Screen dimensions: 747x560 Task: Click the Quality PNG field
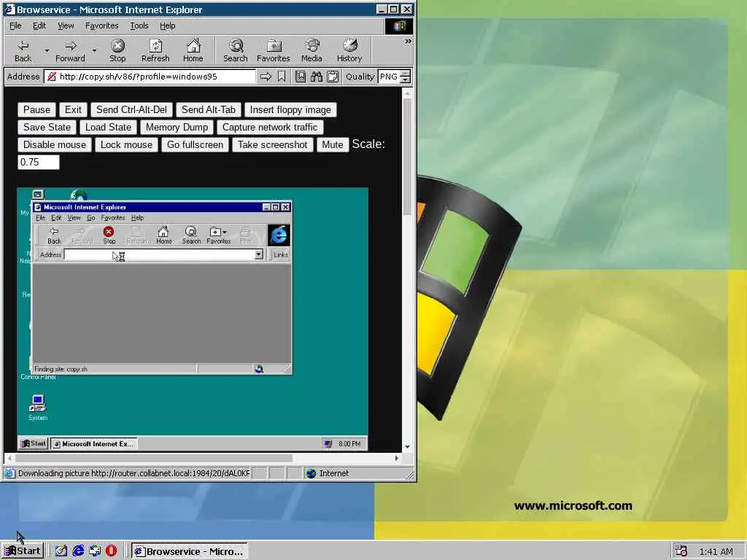[x=390, y=76]
